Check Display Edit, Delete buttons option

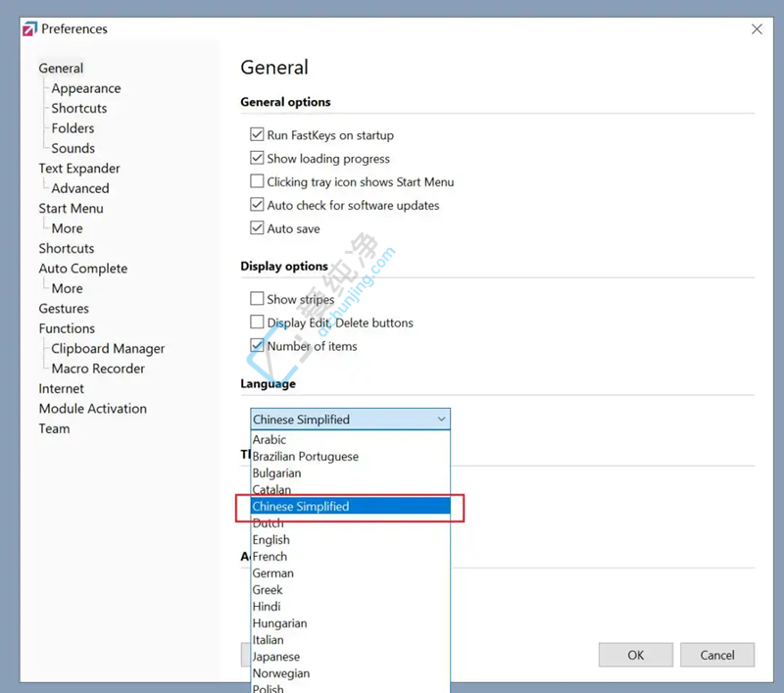tap(257, 322)
